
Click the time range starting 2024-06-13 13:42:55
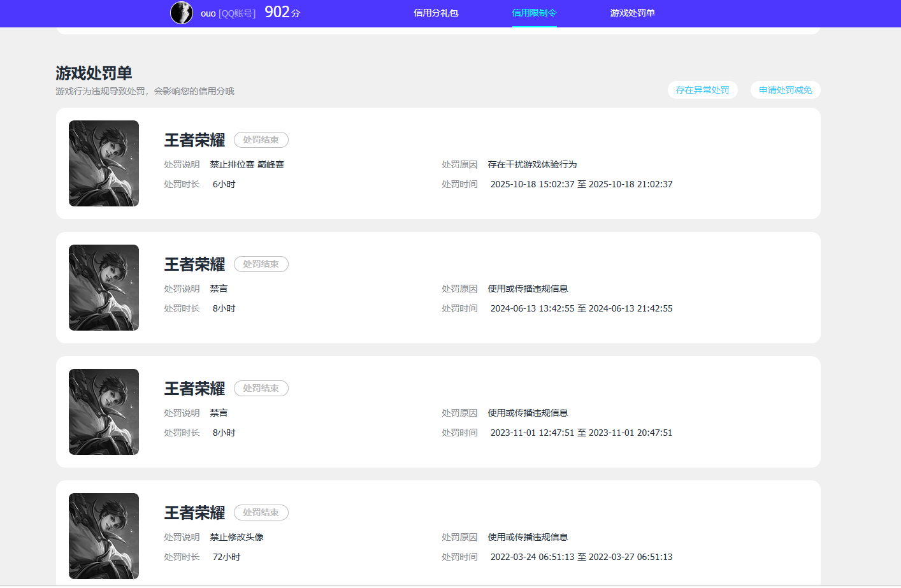582,308
